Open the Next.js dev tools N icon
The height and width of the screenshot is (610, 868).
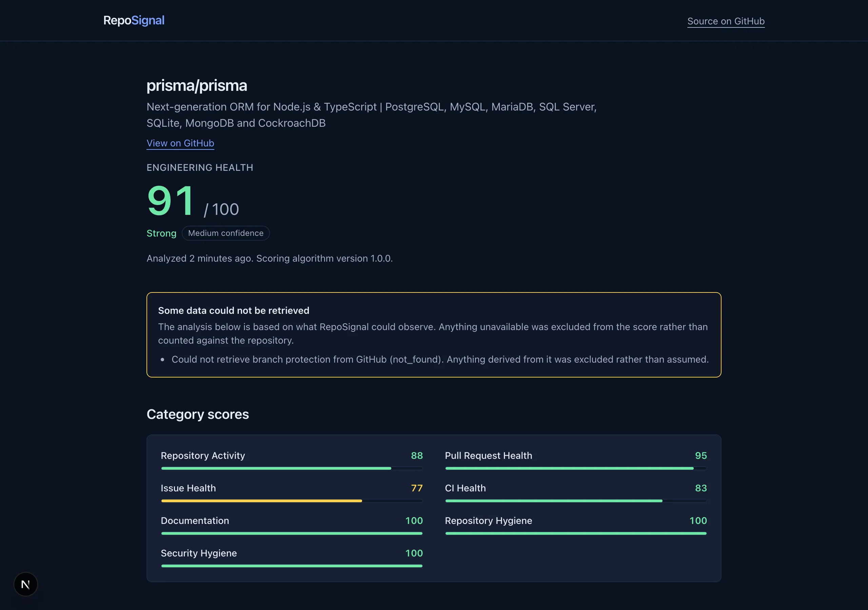26,584
